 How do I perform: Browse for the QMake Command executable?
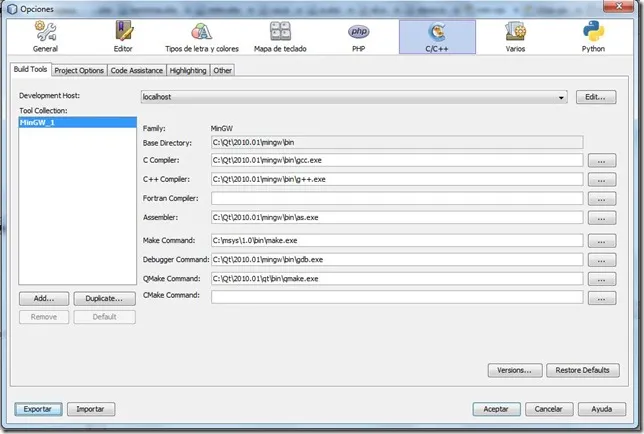[602, 279]
